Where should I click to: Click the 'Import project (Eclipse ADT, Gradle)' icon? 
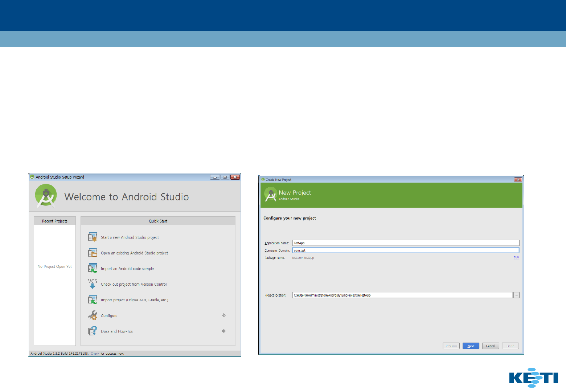coord(93,299)
